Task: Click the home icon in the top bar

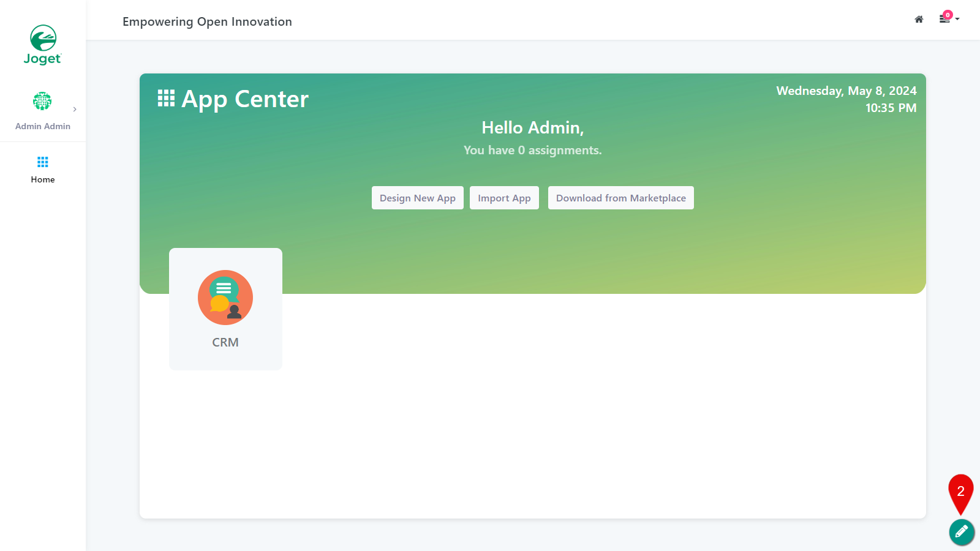Action: pos(919,20)
